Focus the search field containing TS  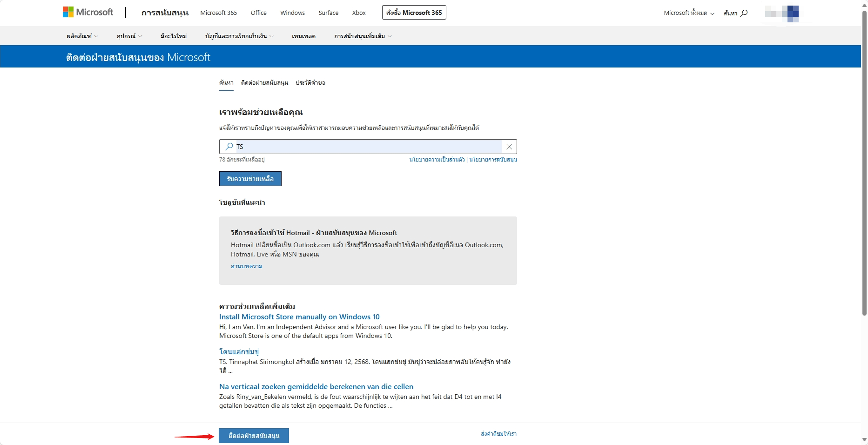pyautogui.click(x=368, y=147)
